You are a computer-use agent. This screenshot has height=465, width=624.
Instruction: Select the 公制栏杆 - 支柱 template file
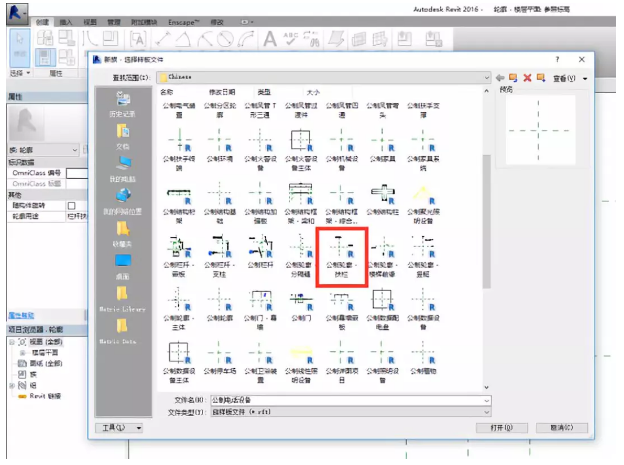[220, 256]
